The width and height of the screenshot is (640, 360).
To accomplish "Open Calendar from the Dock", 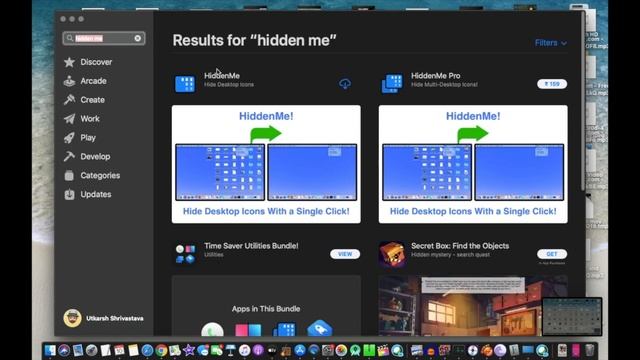I will coord(120,350).
